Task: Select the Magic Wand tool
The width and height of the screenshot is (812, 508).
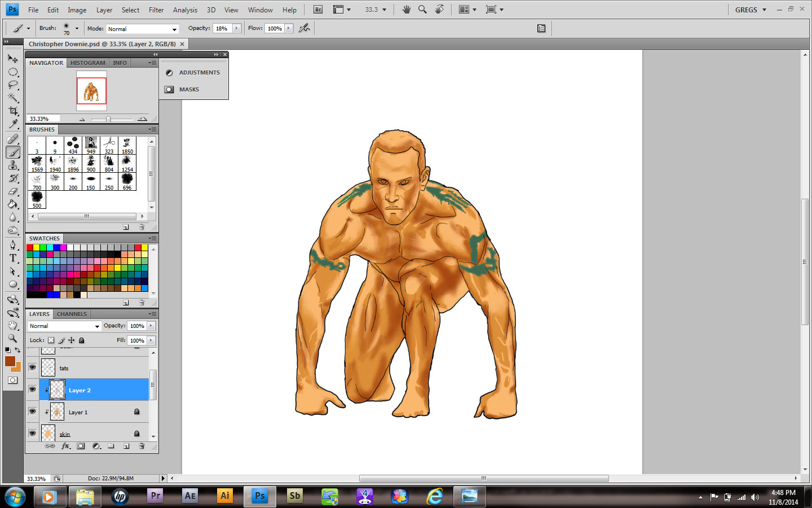Action: 13,98
